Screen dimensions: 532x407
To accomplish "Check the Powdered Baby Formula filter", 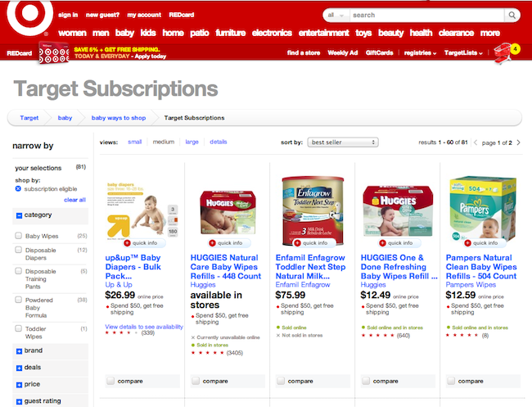I will pos(19,300).
